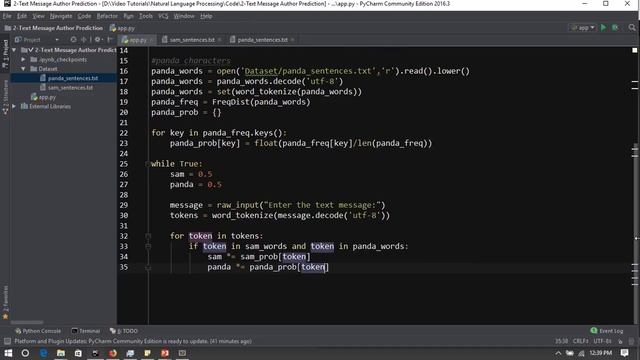The image size is (640, 360).
Task: Open Microsoft Edge from taskbar
Action: click(x=43, y=353)
